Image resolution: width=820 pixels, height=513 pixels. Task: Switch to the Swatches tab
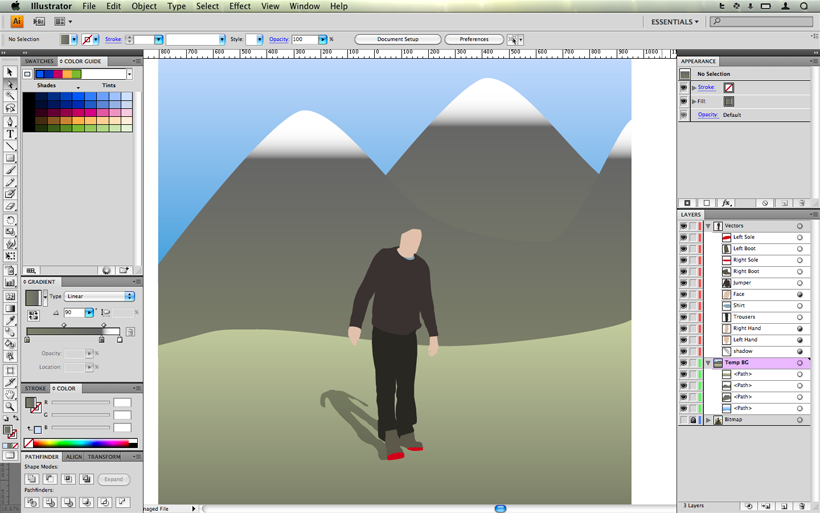coord(39,61)
